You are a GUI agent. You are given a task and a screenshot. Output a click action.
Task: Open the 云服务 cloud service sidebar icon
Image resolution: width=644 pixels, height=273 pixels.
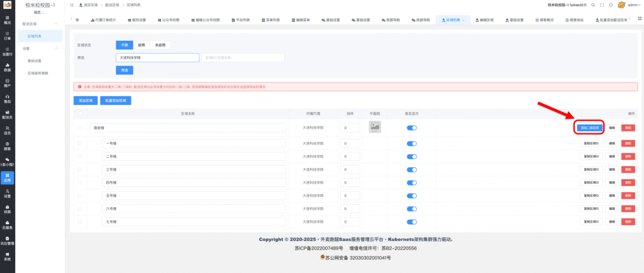8,225
